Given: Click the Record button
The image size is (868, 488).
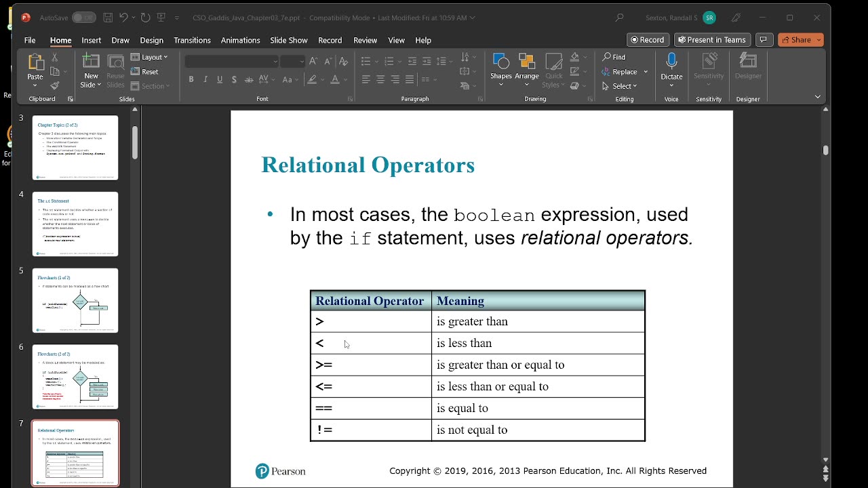Looking at the screenshot, I should coord(648,40).
